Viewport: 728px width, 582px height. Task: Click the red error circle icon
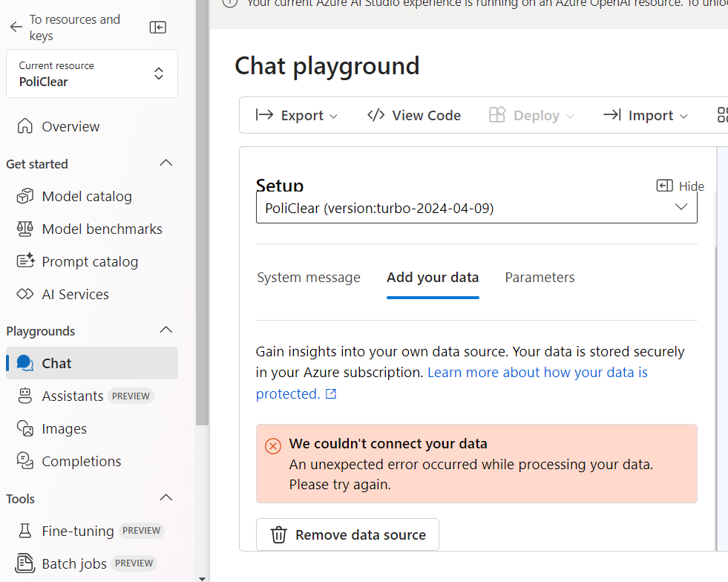point(273,446)
